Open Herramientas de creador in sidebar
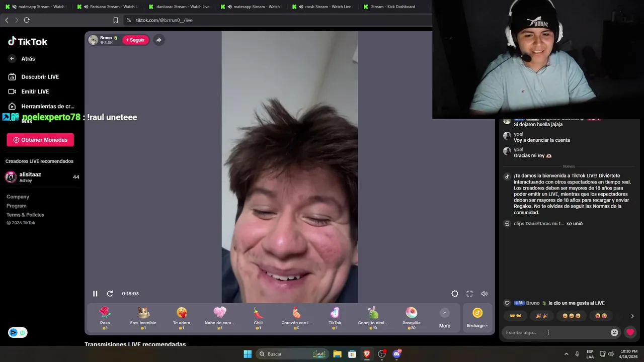 (x=41, y=107)
